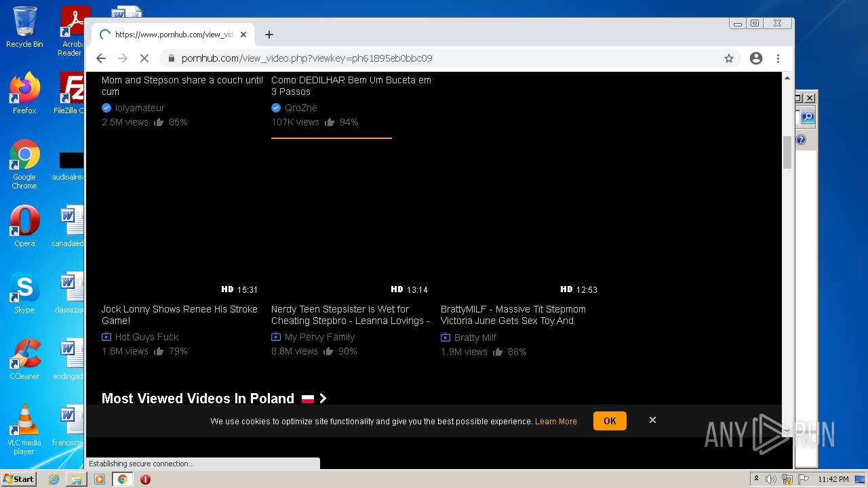The image size is (868, 488).
Task: Click the page vertical scrollbar thumb
Action: pyautogui.click(x=787, y=152)
